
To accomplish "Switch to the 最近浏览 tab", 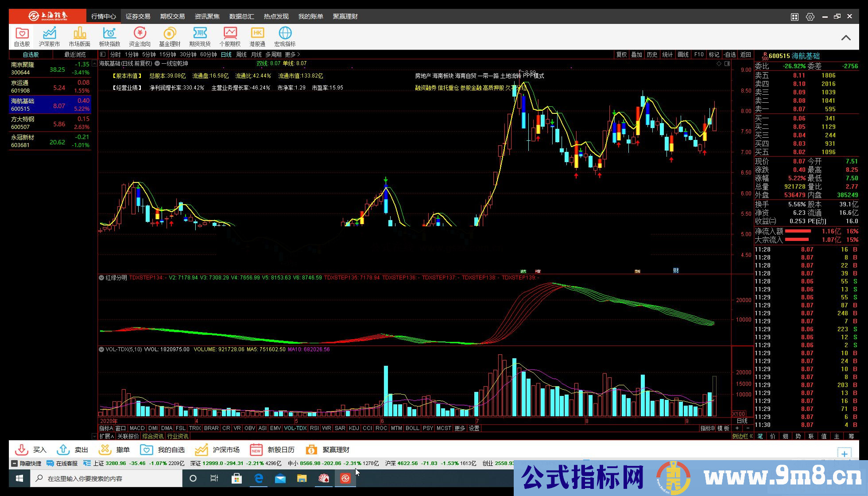I will click(75, 54).
